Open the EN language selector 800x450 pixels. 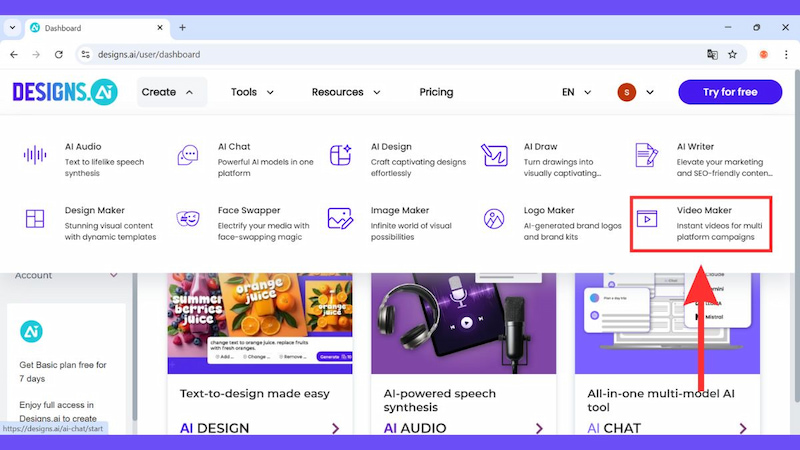click(577, 92)
